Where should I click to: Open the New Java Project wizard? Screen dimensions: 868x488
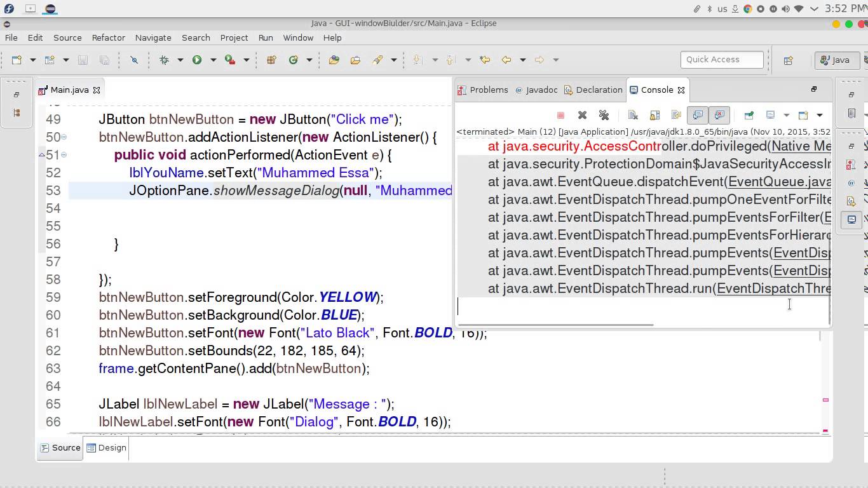pos(51,59)
